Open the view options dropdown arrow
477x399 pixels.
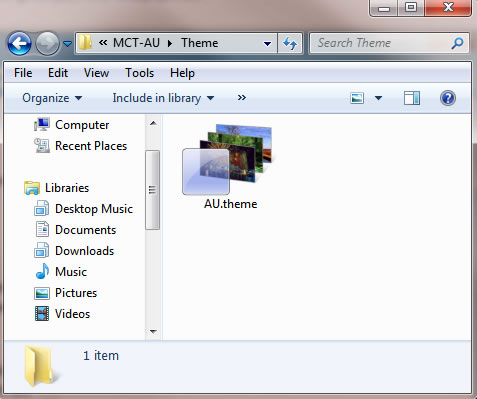(378, 98)
